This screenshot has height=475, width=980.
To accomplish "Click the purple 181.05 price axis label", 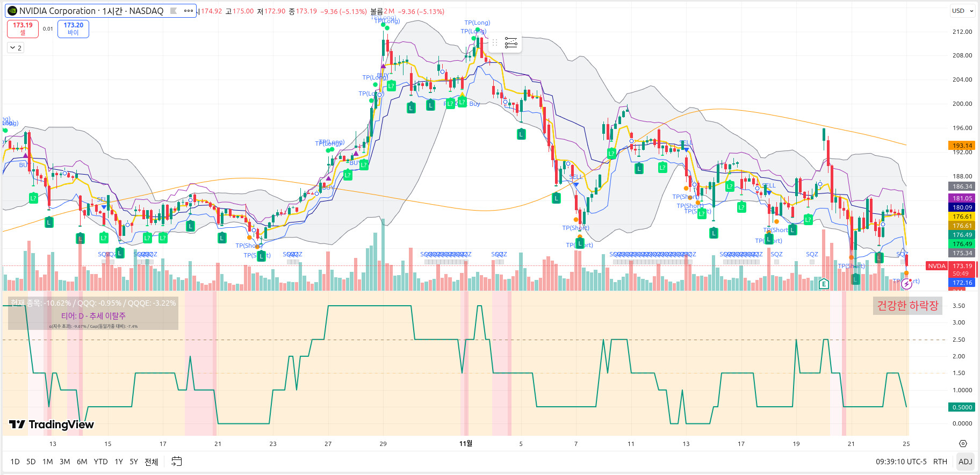I will pos(962,198).
